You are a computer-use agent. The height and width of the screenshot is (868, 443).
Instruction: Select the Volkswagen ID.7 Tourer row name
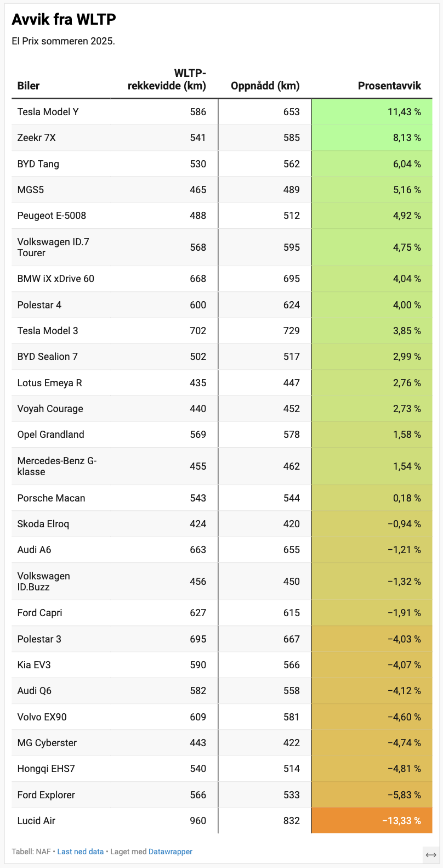pyautogui.click(x=53, y=247)
